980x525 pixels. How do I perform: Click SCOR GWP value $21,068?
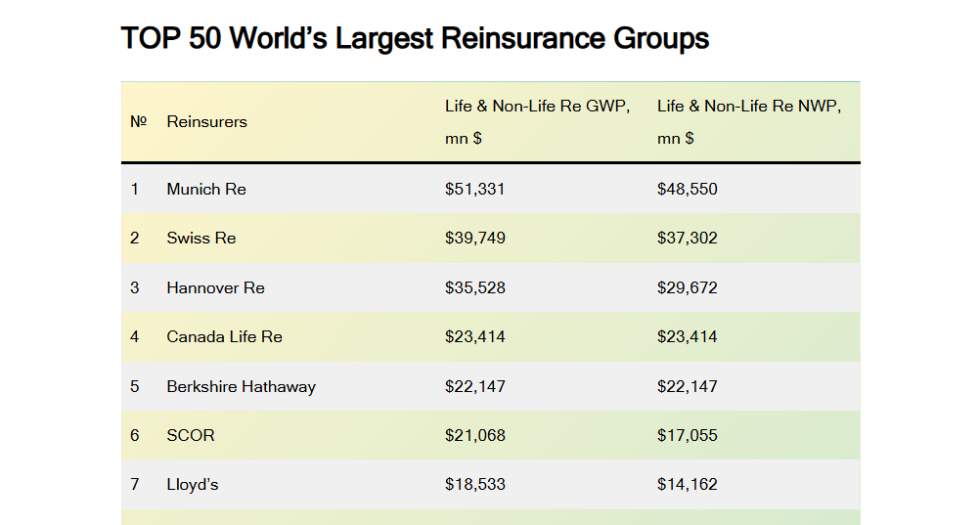(474, 435)
